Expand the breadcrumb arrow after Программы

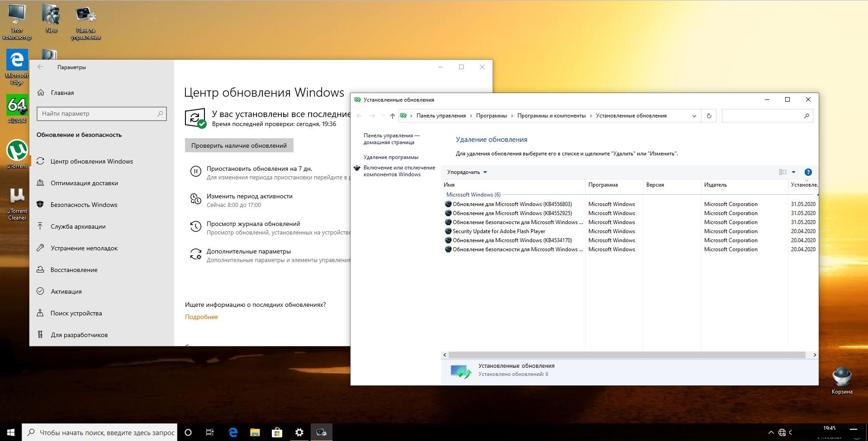[x=512, y=116]
